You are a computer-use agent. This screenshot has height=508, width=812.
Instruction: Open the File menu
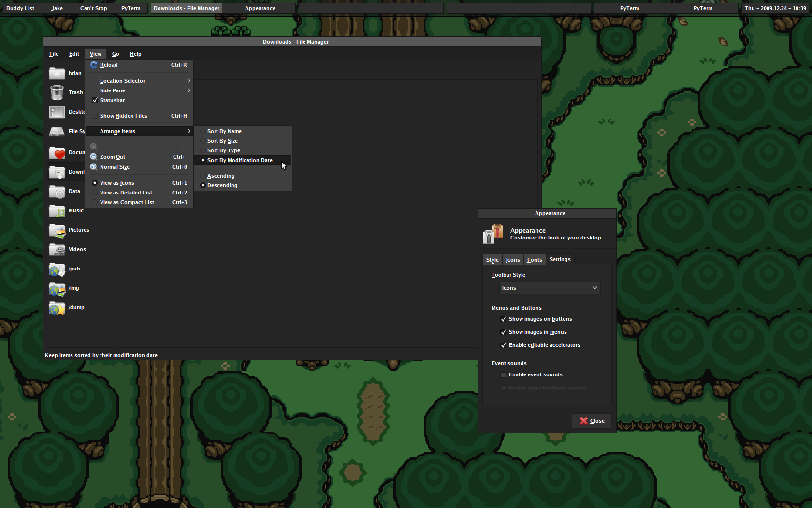pos(54,54)
